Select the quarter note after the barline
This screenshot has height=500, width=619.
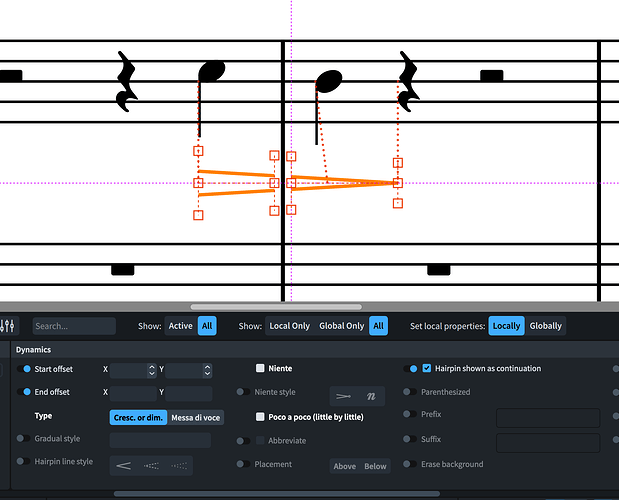pos(328,81)
